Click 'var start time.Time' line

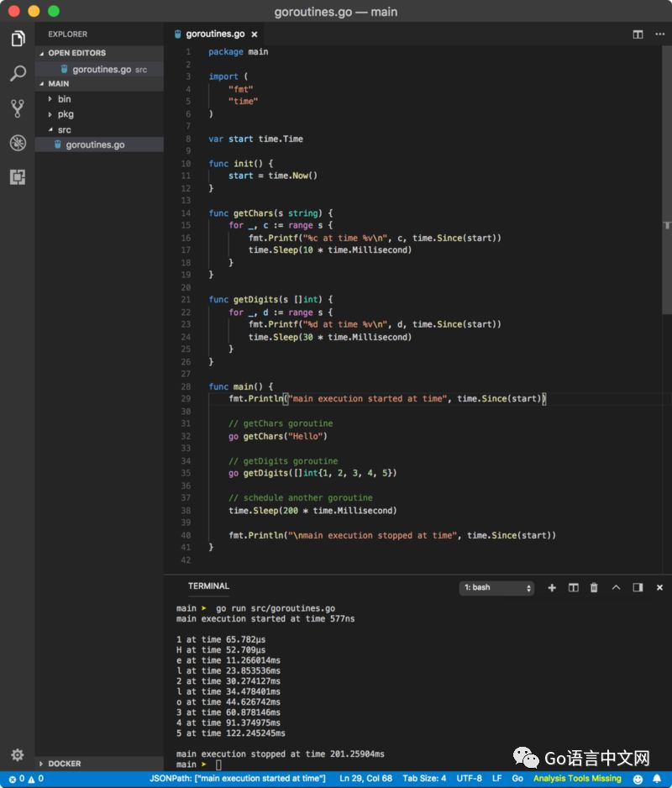(255, 139)
